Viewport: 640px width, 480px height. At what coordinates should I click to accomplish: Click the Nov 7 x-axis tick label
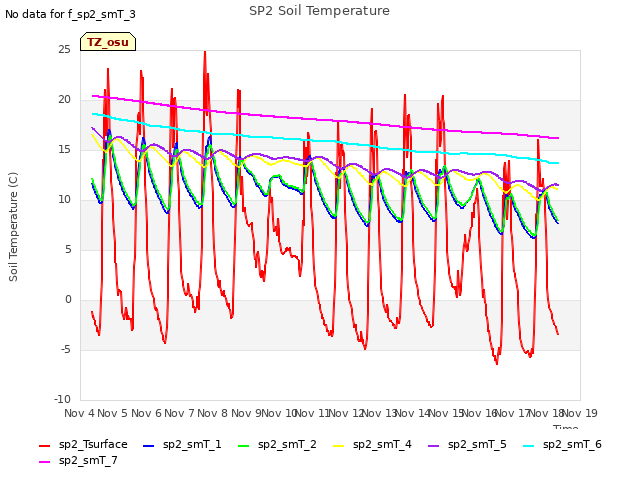click(179, 413)
